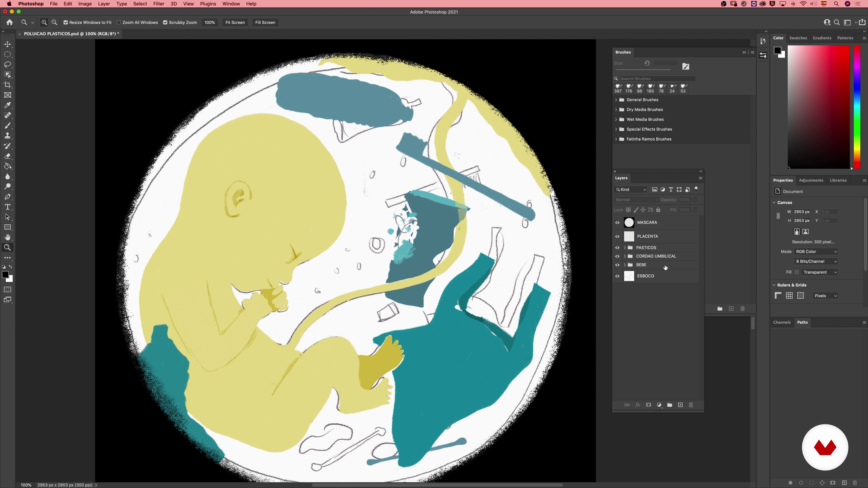The height and width of the screenshot is (488, 868).
Task: Expand the CORDAO UMBILICAL layer group
Action: 625,256
